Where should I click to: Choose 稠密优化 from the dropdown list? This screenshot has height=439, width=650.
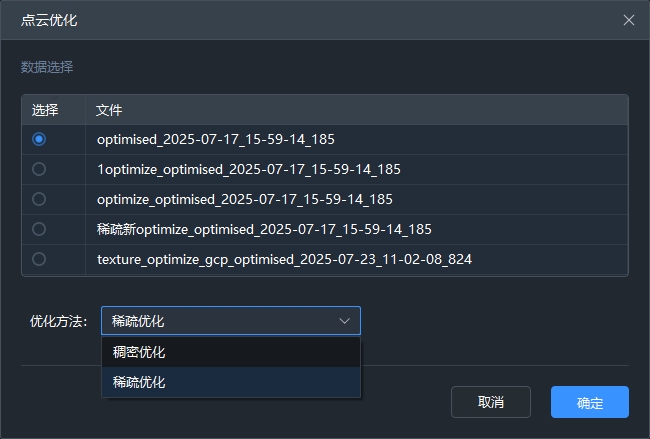pos(139,352)
